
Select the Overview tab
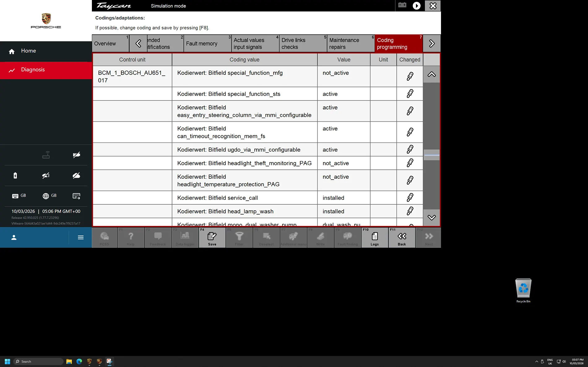(x=110, y=43)
